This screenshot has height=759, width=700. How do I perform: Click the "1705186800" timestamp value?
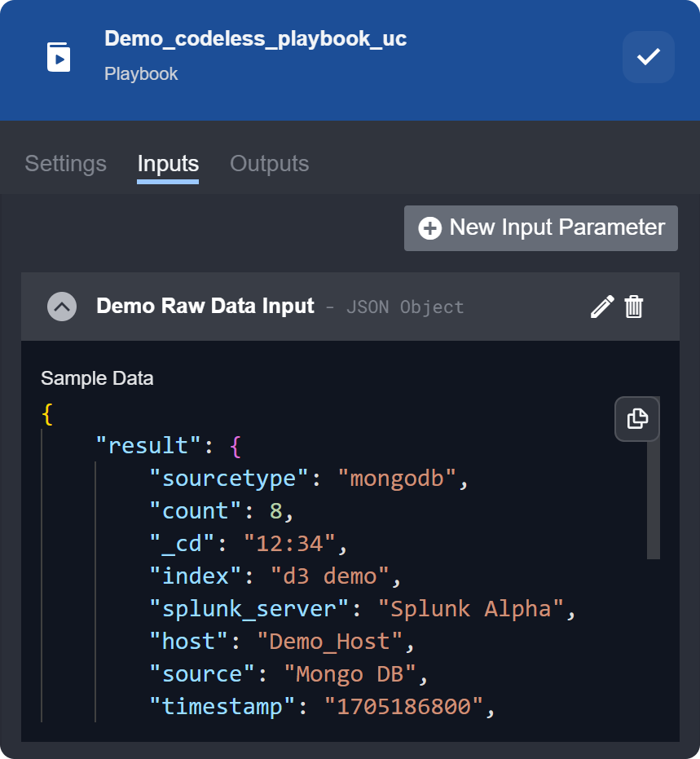404,707
